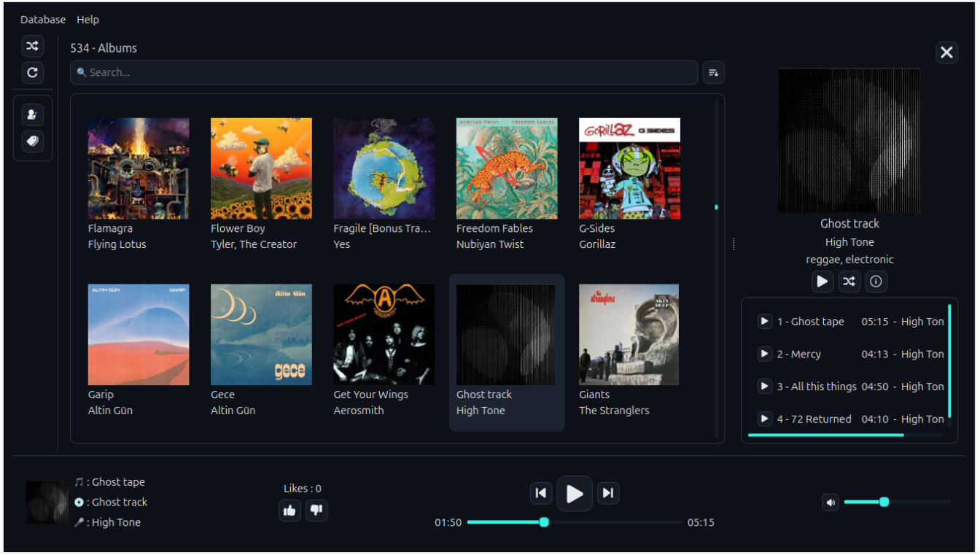Skip to previous track
Screen dimensions: 980x555
click(541, 493)
